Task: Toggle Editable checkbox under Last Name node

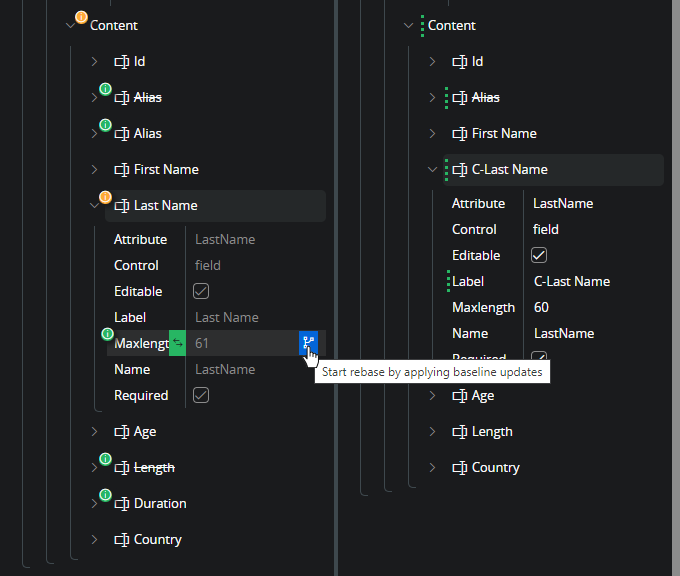Action: tap(201, 291)
